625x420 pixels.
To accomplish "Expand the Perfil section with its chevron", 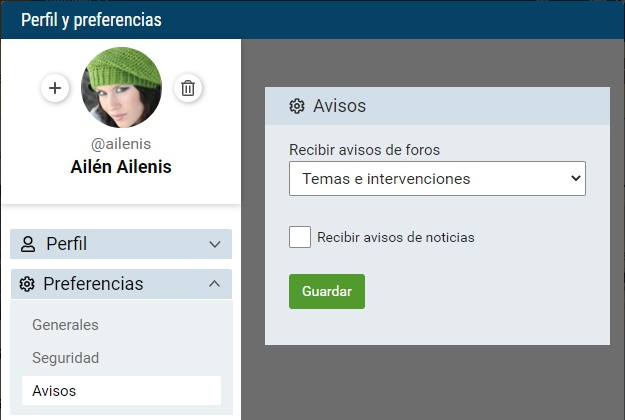I will pyautogui.click(x=214, y=244).
